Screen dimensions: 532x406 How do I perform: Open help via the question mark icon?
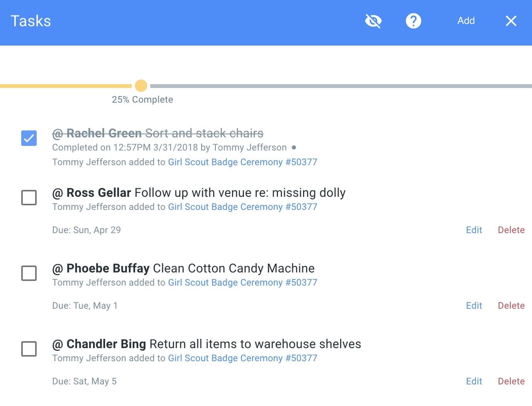413,21
